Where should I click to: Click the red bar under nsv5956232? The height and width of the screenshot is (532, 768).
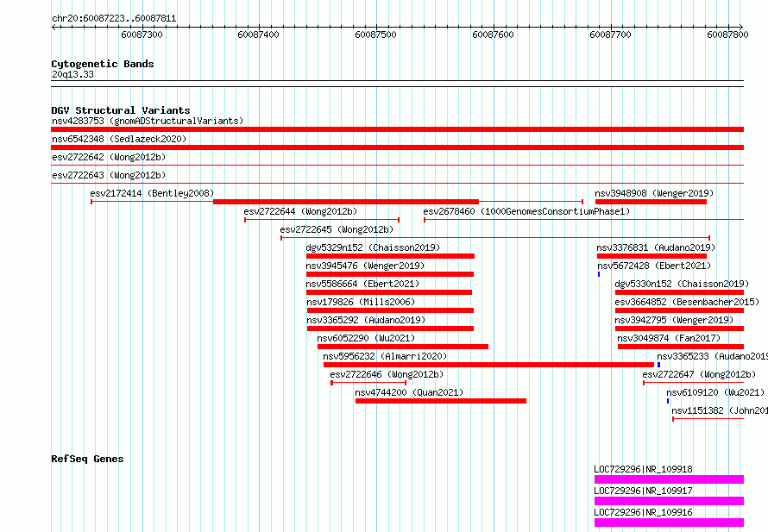point(488,365)
